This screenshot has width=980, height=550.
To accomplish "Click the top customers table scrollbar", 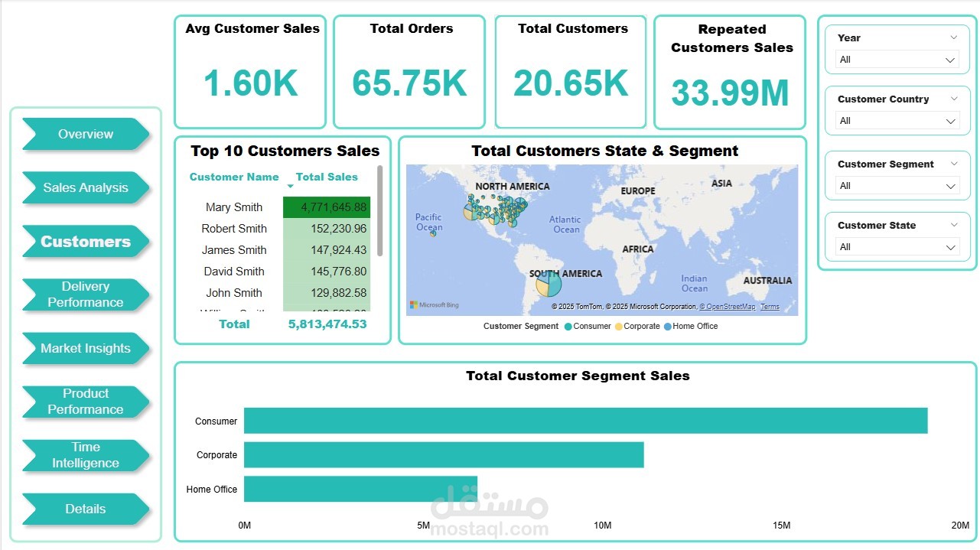I will (379, 211).
